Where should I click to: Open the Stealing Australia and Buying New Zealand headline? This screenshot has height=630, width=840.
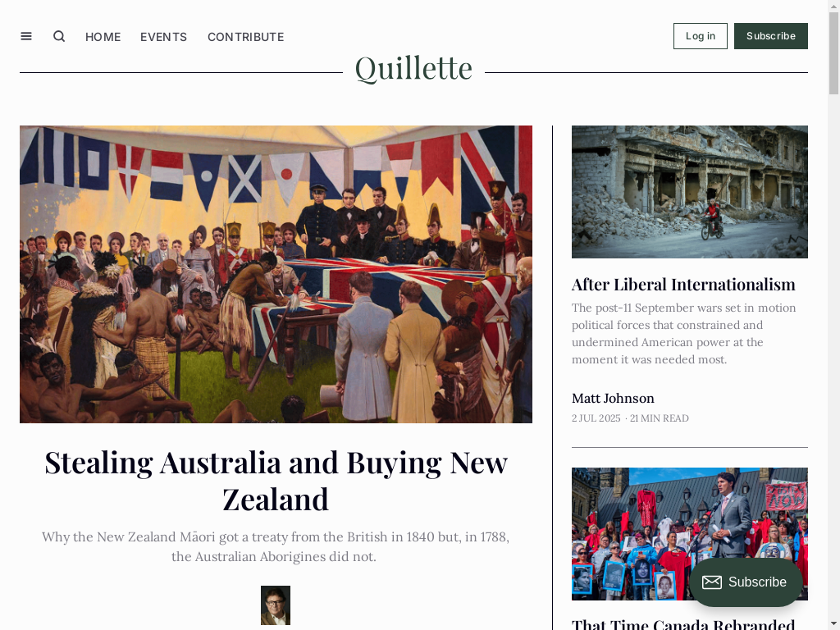[276, 481]
